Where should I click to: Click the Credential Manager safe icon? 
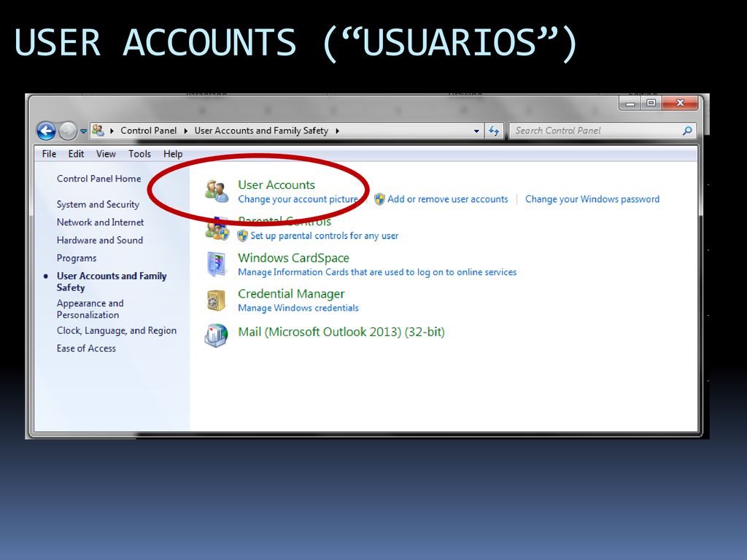point(216,300)
